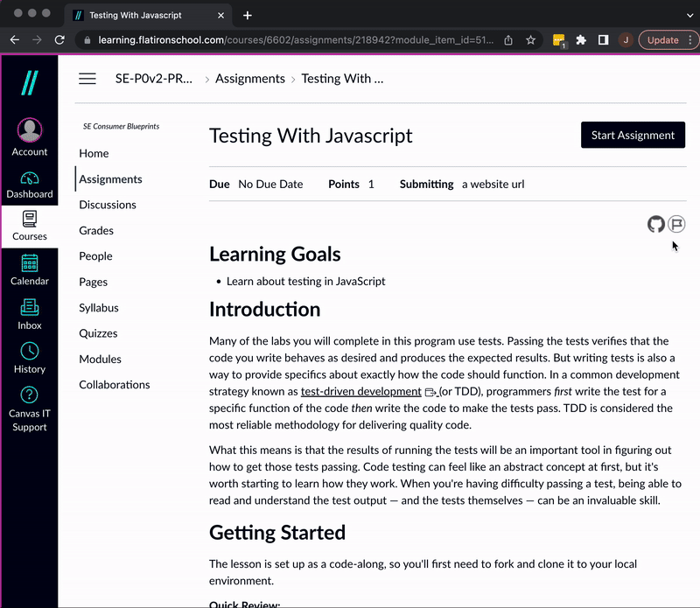Viewport: 700px width, 608px height.
Task: Reload the page
Action: (x=59, y=40)
